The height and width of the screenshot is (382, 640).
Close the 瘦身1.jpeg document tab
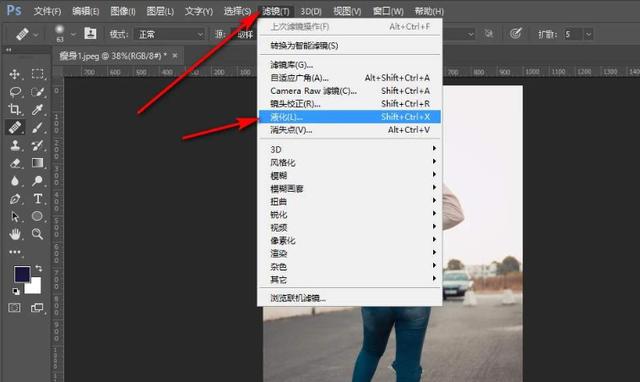point(175,56)
